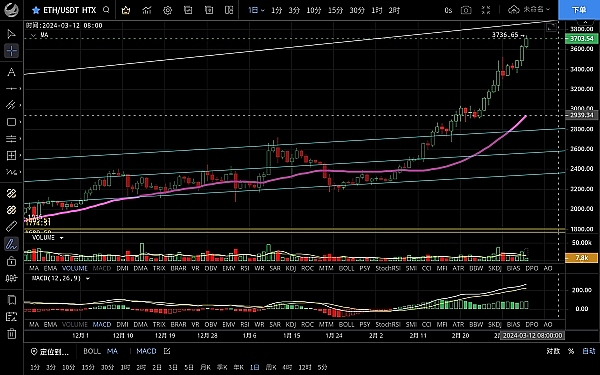The width and height of the screenshot is (600, 375).
Task: Select the crosshair tool
Action: [x=11, y=51]
